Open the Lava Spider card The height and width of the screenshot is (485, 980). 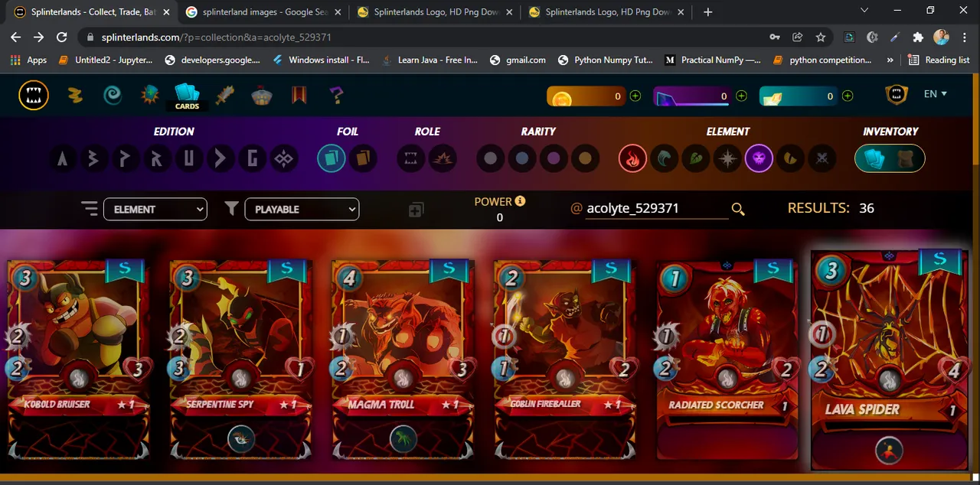[890, 360]
